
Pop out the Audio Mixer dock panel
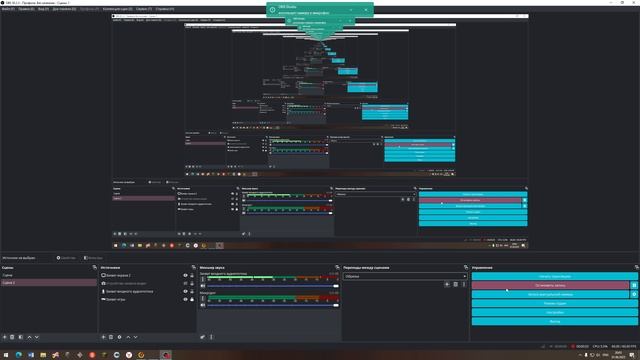pos(337,267)
